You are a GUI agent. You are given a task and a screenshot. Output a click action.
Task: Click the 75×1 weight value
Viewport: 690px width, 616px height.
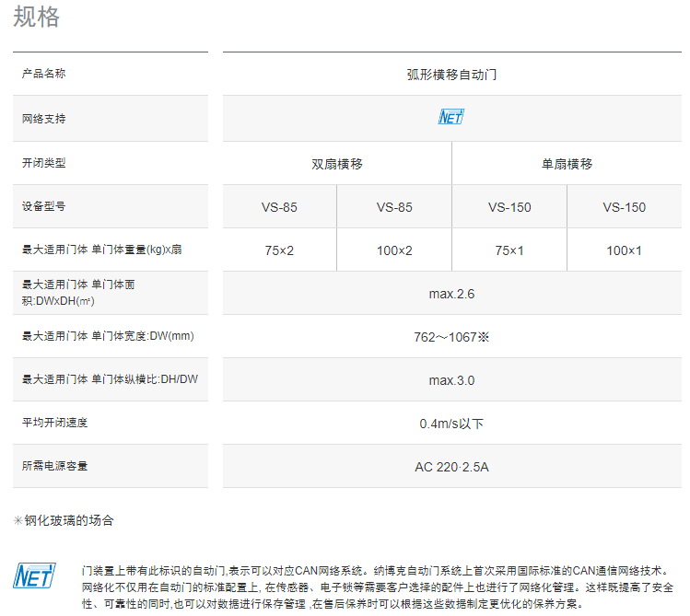tap(509, 250)
